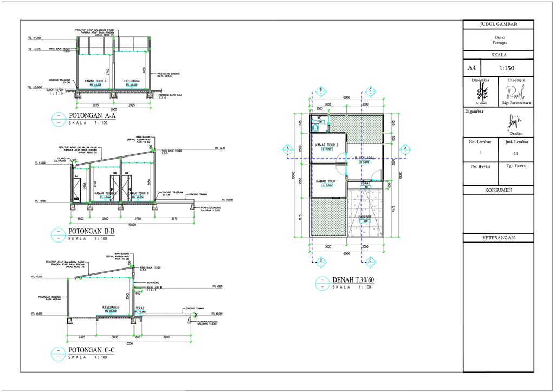Select section marker C below the floor plan

tap(370, 262)
